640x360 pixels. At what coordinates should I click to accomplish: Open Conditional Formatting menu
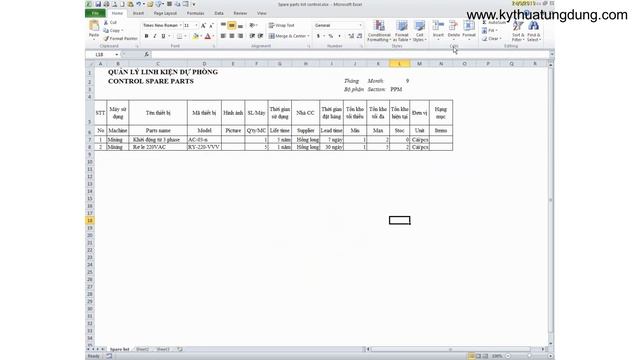(x=379, y=31)
